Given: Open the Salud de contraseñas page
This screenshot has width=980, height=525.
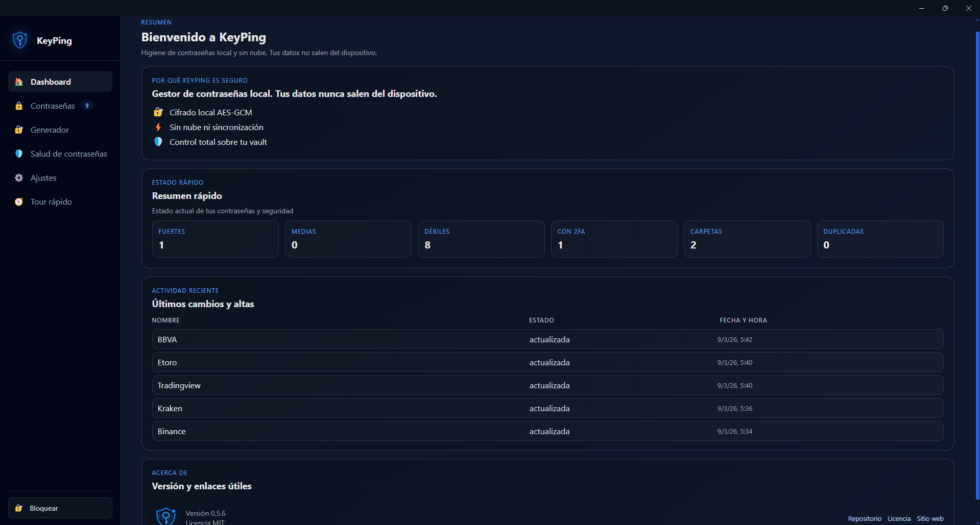Looking at the screenshot, I should [68, 154].
